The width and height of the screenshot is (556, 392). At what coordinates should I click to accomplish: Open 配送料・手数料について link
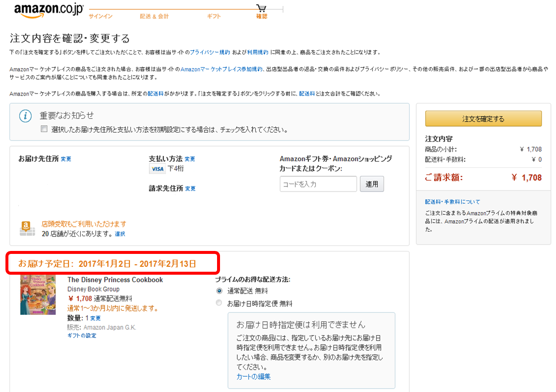point(452,202)
